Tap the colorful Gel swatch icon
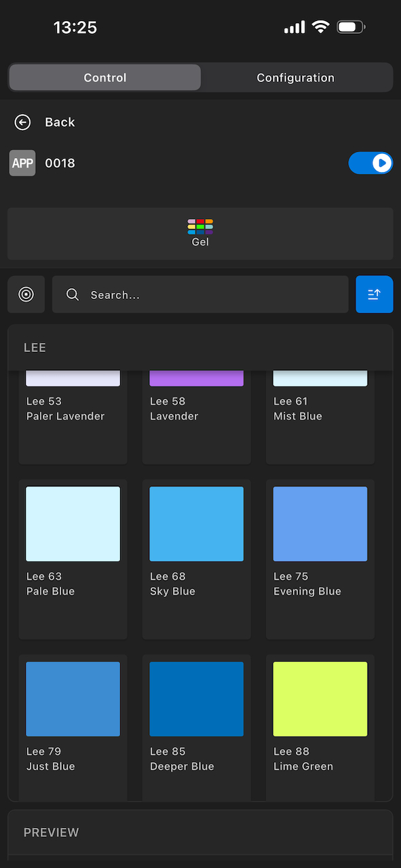The width and height of the screenshot is (401, 868). tap(200, 226)
